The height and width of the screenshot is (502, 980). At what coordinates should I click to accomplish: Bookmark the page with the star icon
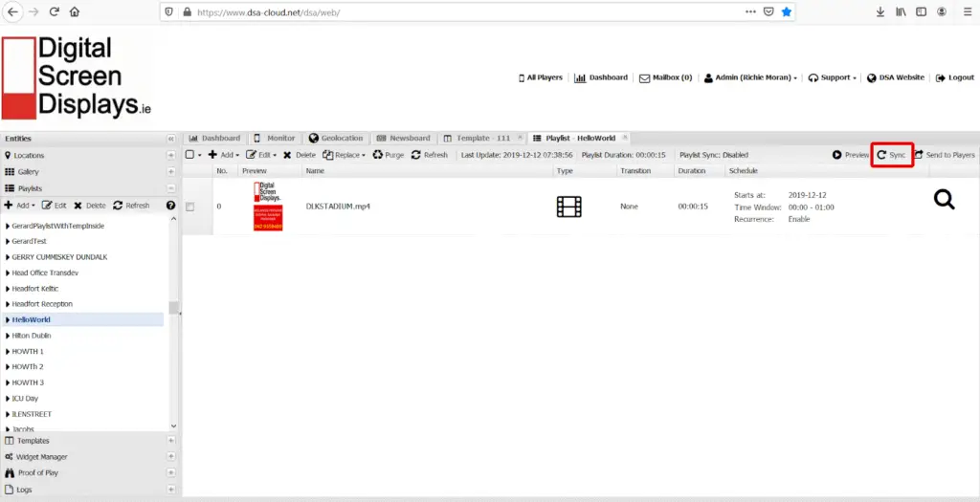click(787, 11)
